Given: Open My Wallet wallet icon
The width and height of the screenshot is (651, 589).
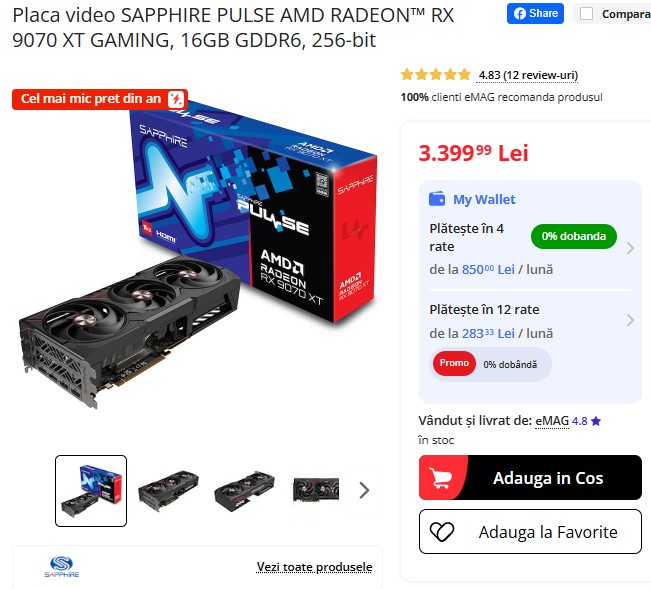Looking at the screenshot, I should click(437, 199).
